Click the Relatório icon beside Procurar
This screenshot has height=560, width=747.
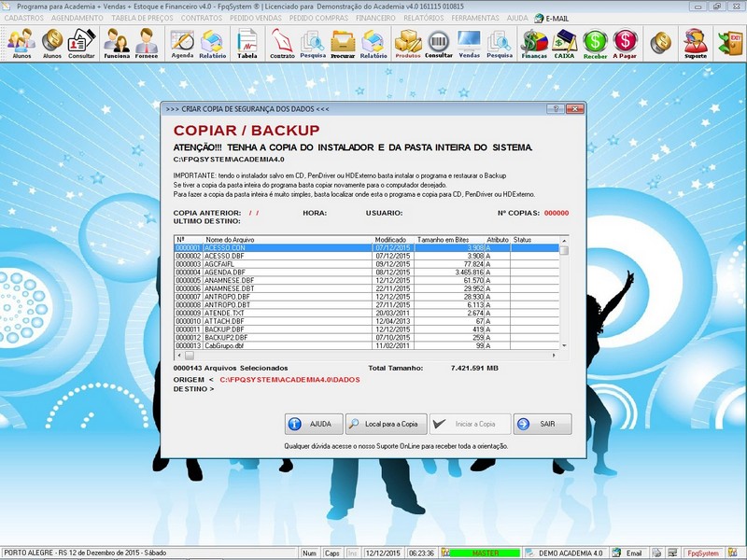click(x=373, y=43)
